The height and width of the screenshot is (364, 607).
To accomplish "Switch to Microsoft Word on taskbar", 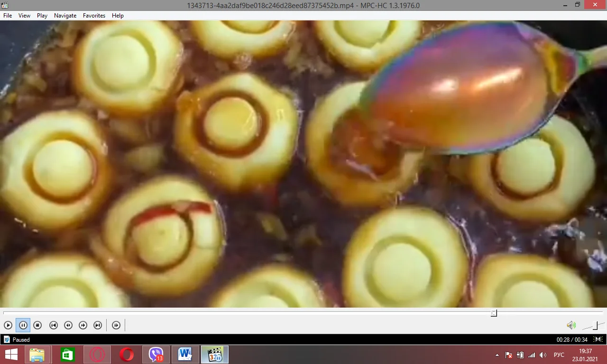I will [185, 355].
